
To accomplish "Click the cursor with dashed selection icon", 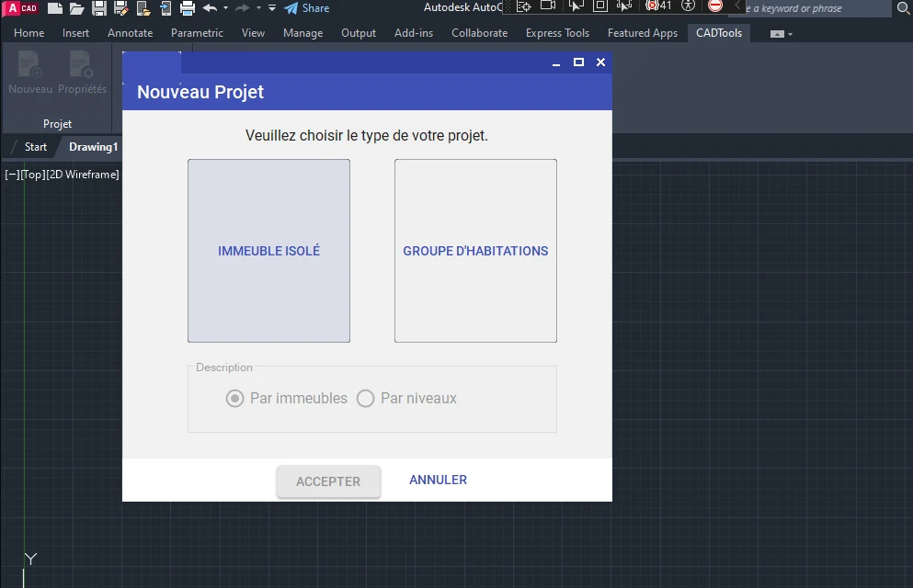I will click(624, 6).
